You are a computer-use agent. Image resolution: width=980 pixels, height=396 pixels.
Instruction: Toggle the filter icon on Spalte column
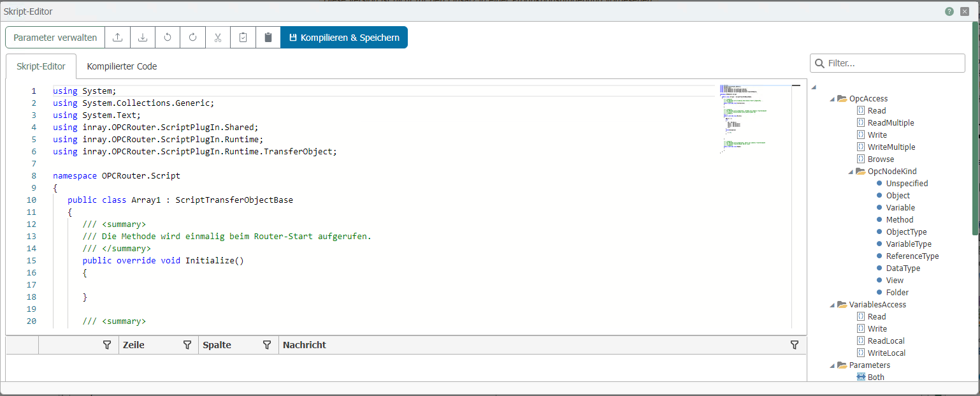pyautogui.click(x=268, y=345)
